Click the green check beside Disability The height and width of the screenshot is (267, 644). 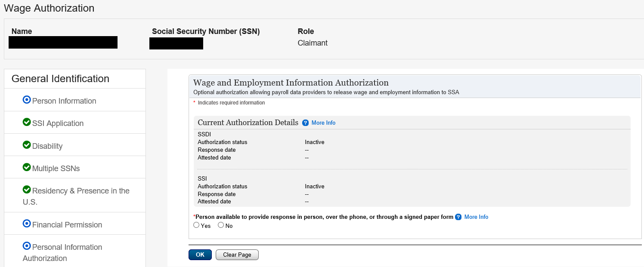click(x=27, y=145)
